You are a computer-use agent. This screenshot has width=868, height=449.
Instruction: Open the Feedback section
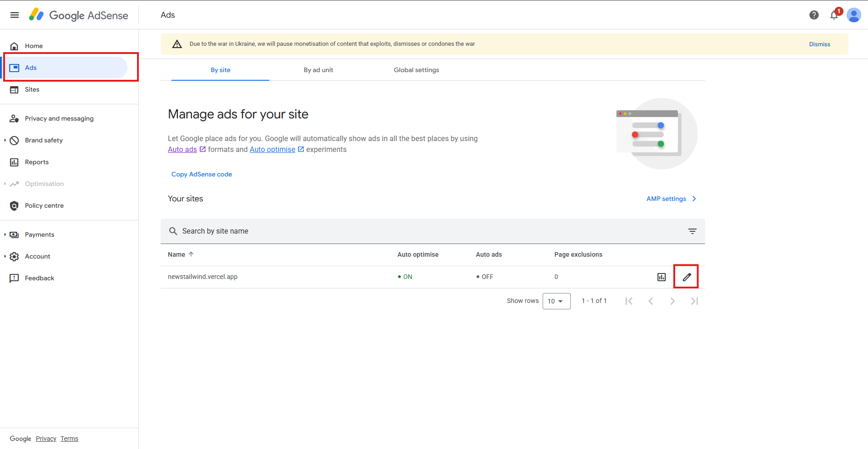pos(39,278)
